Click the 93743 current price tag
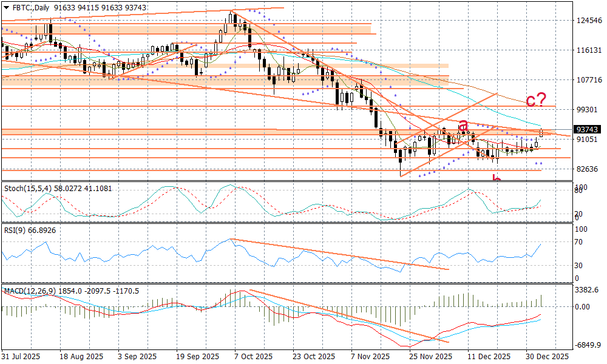The height and width of the screenshot is (364, 607). click(586, 130)
